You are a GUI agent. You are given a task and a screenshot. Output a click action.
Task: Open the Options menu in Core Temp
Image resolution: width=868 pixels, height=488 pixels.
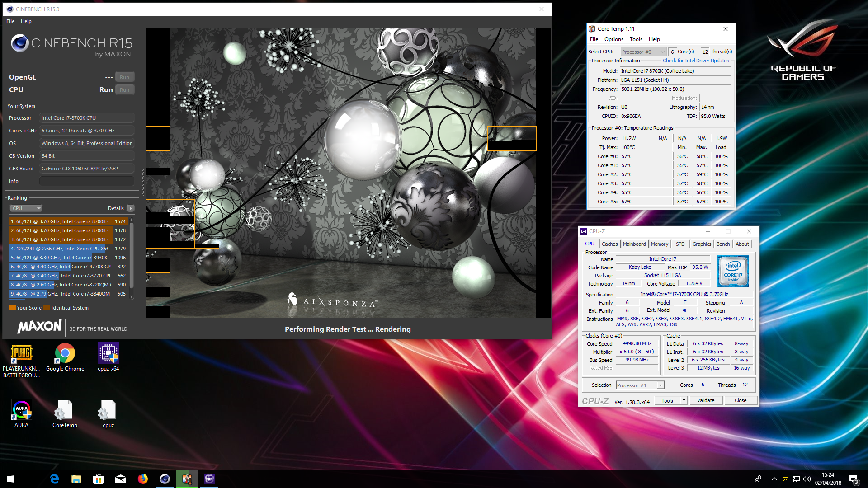pyautogui.click(x=613, y=39)
